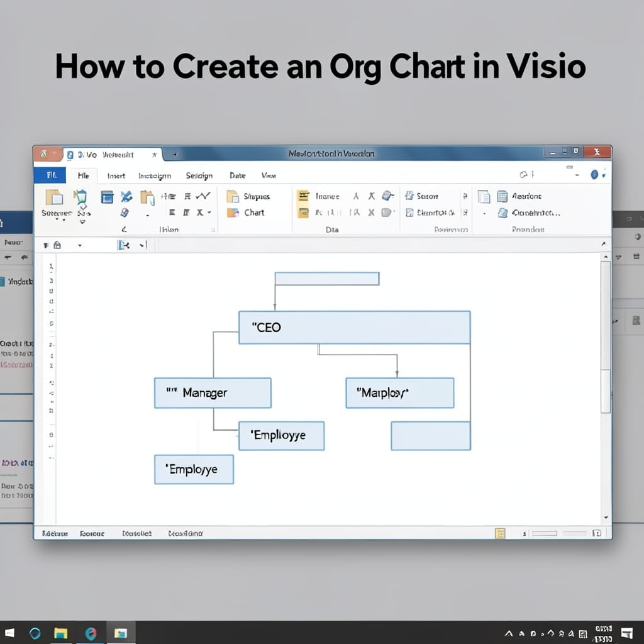
Task: Select the empty box at the bottom right
Action: point(431,436)
